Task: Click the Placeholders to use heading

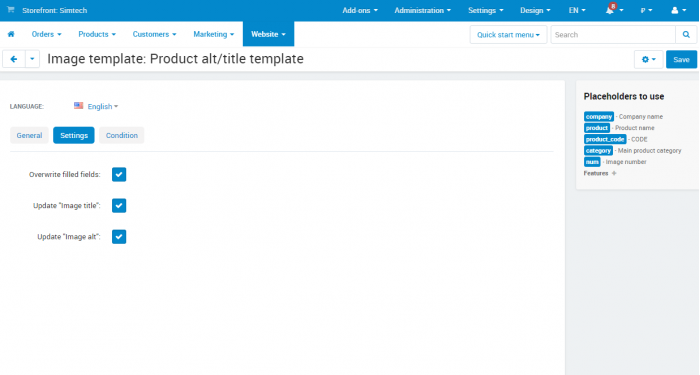Action: click(624, 96)
